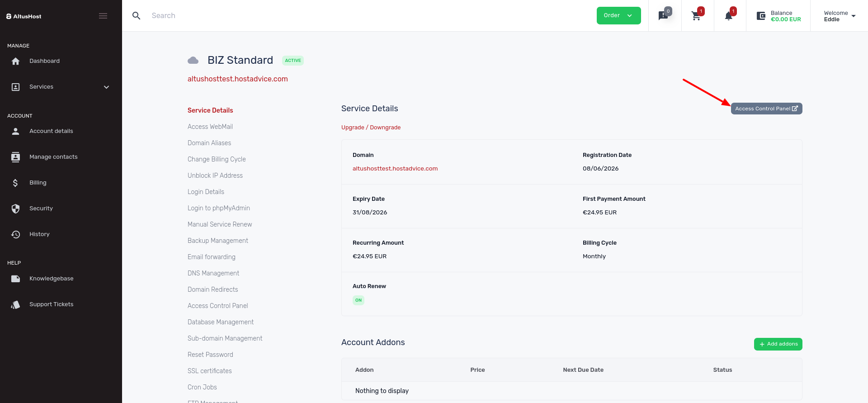Select Backup Management option
Image resolution: width=868 pixels, height=403 pixels.
pos(218,241)
